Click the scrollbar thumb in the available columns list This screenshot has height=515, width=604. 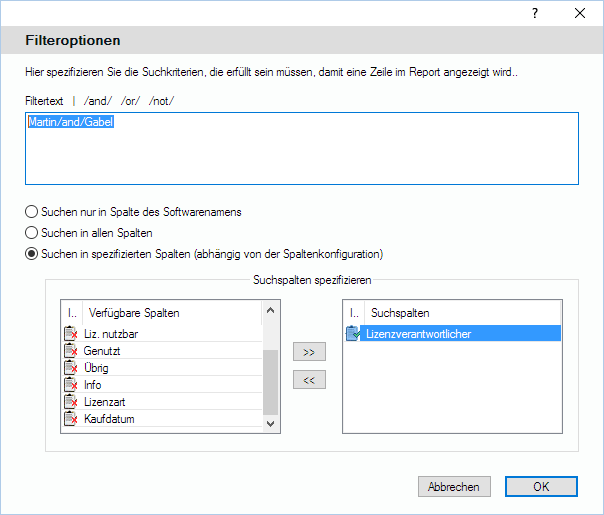click(x=270, y=382)
